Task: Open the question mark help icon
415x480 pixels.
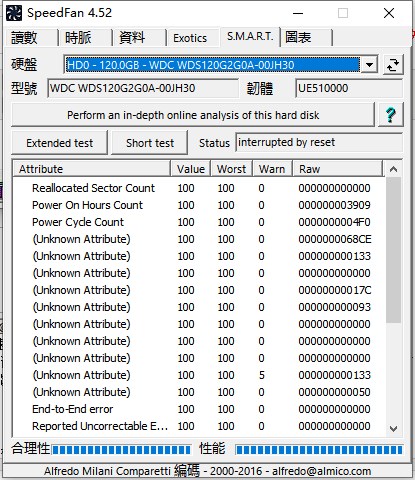Action: coord(390,115)
